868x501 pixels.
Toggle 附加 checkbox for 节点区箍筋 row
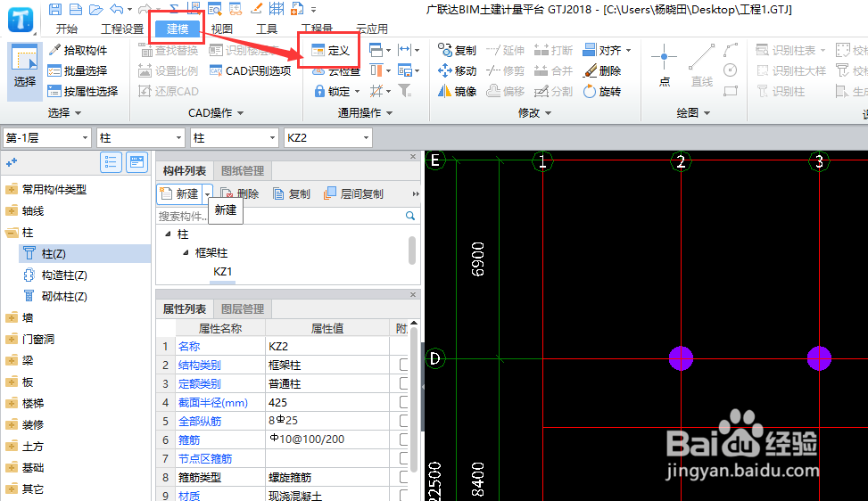click(403, 458)
